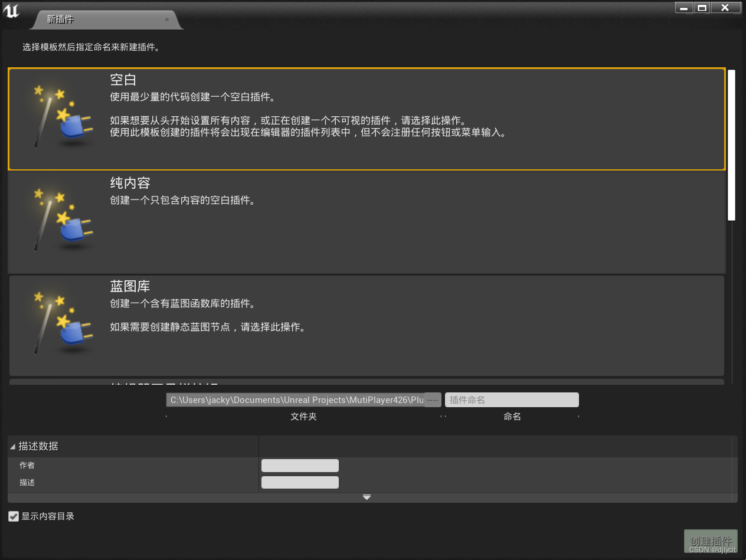Click into the 插件命名 name field
This screenshot has height=560, width=746.
[511, 399]
